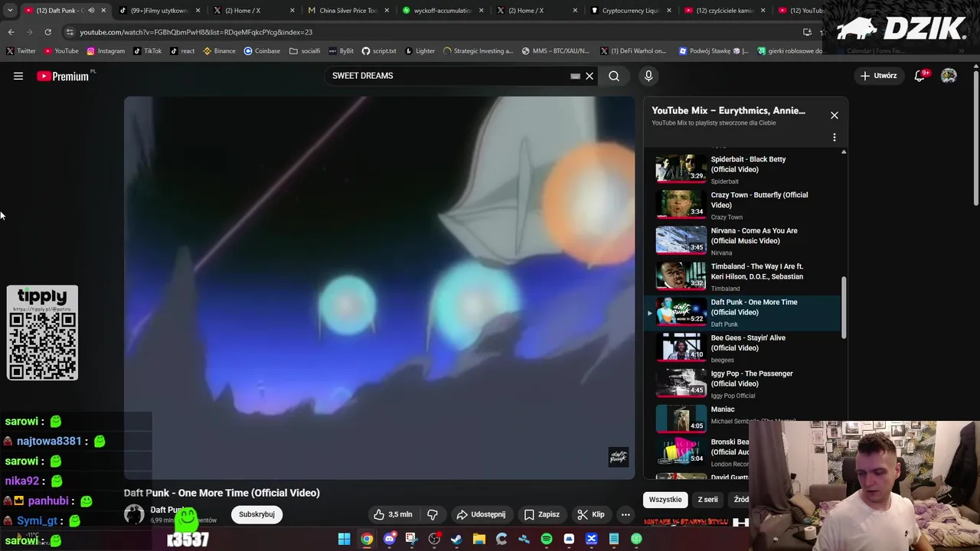This screenshot has height=551, width=980.
Task: Select the Z serii filter chip
Action: tap(707, 500)
